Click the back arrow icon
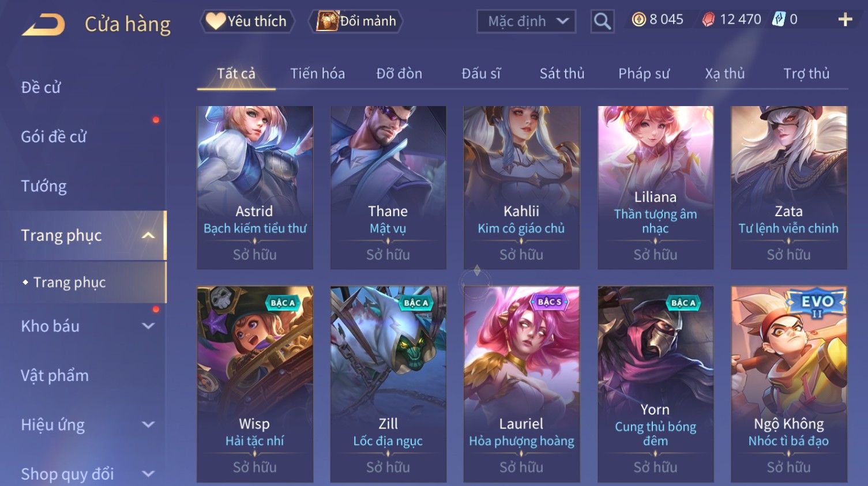The height and width of the screenshot is (486, 868). pos(43,24)
